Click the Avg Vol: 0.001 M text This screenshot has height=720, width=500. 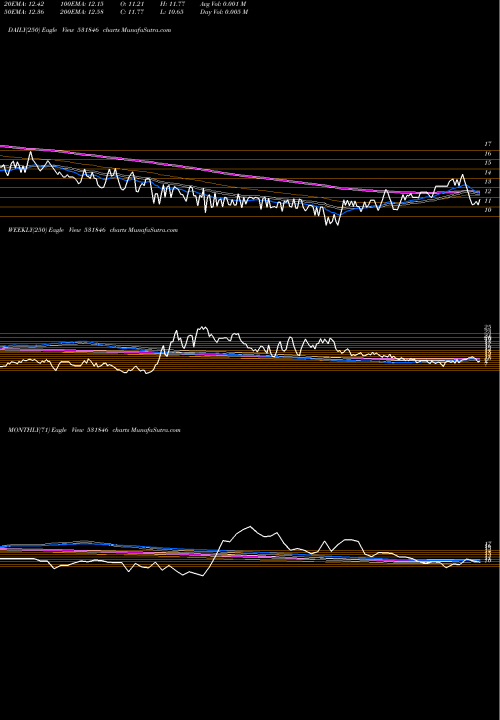(224, 3)
